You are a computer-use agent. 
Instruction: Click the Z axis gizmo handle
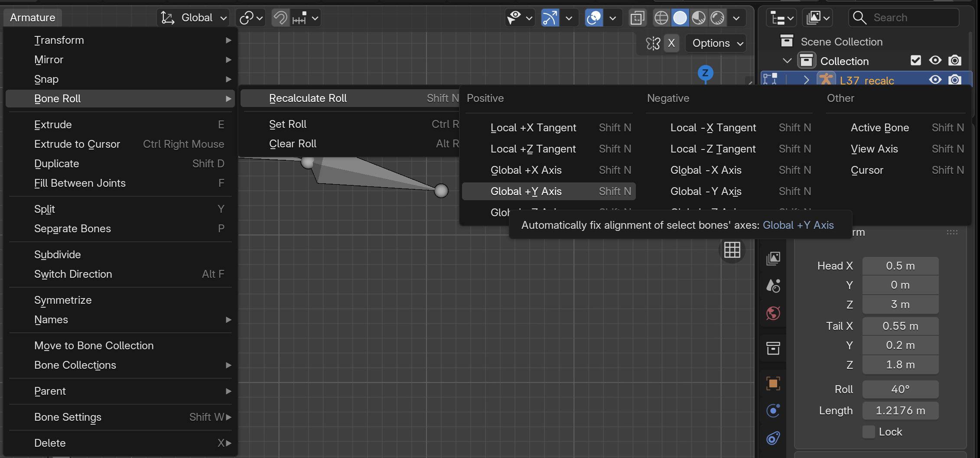point(705,73)
